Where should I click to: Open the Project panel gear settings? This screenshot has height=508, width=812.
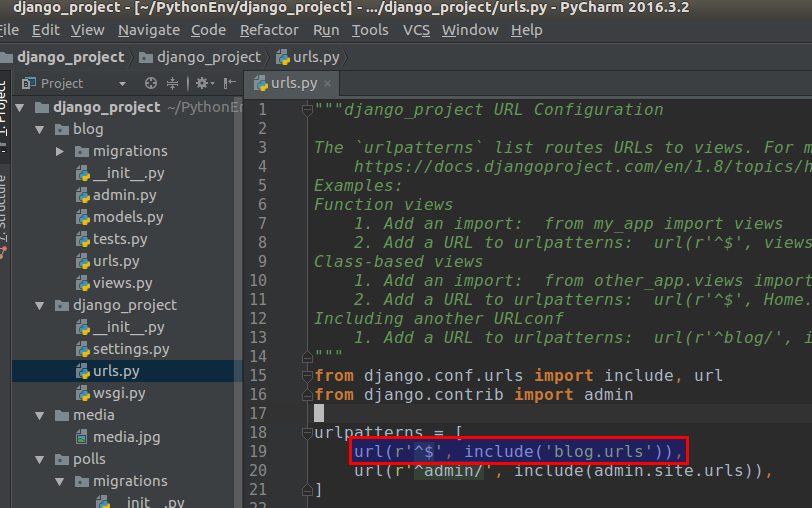click(201, 83)
